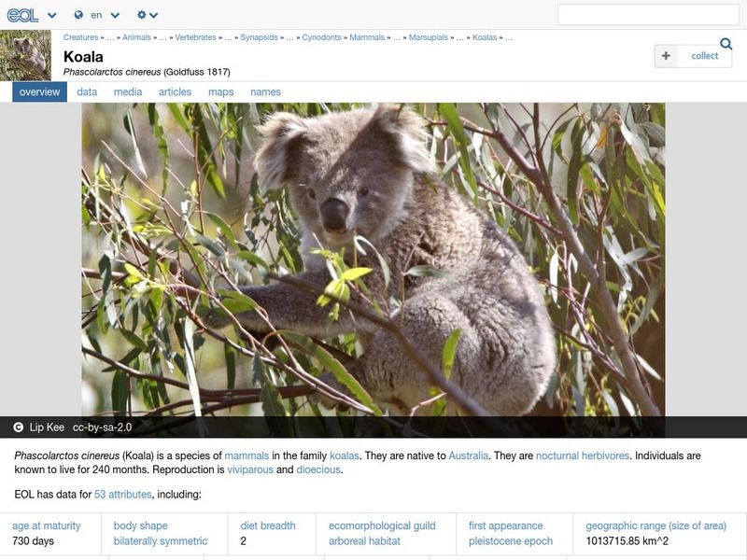Viewport: 747px width, 560px height.
Task: Open the language dropdown beside 'en'
Action: [114, 14]
